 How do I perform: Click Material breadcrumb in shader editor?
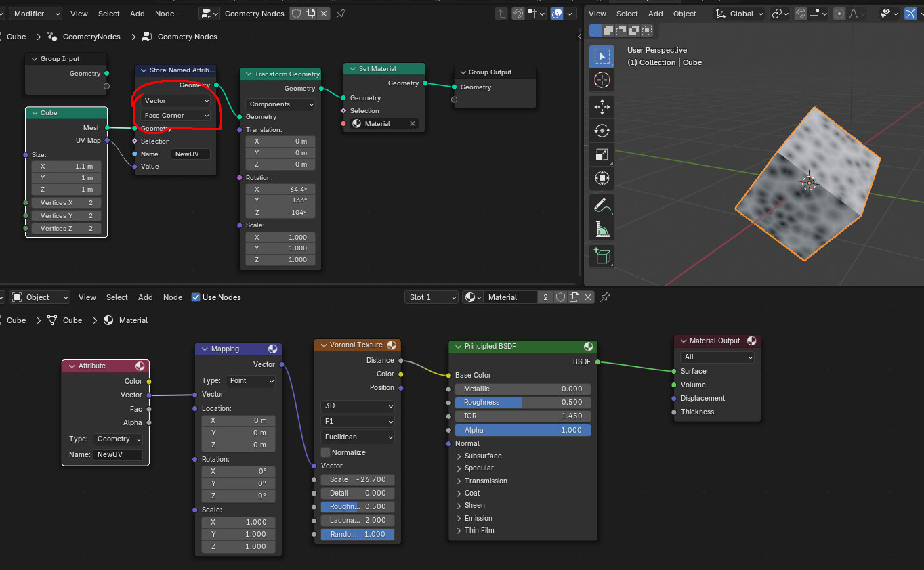coord(125,320)
